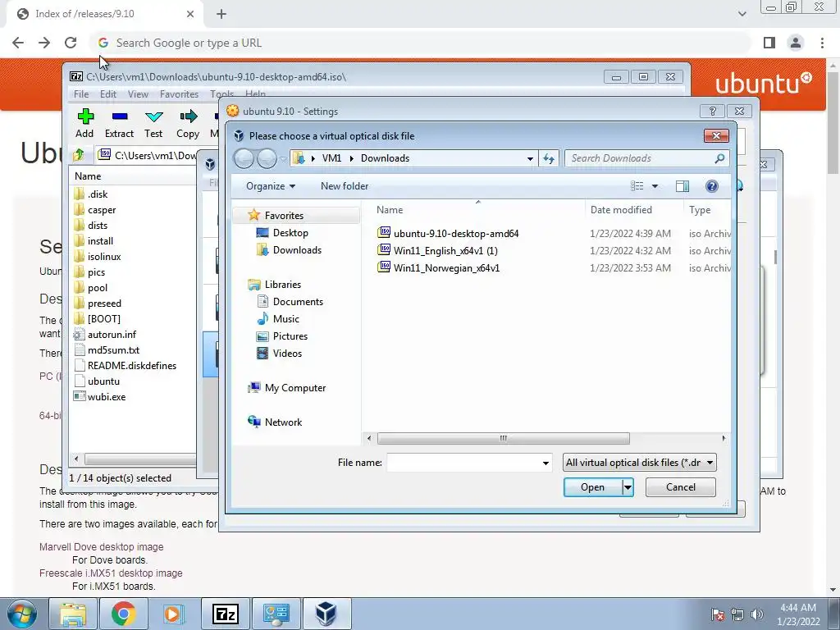
Task: Create a New folder
Action: tap(345, 186)
